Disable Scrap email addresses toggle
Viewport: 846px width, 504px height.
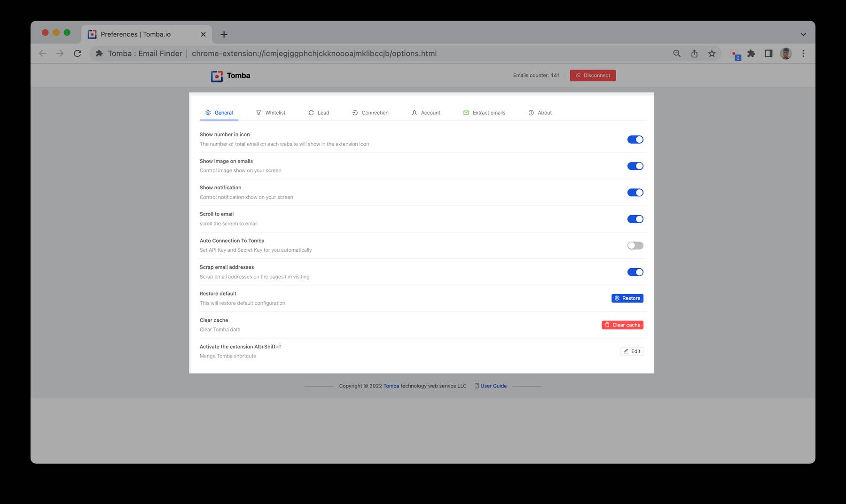point(635,272)
